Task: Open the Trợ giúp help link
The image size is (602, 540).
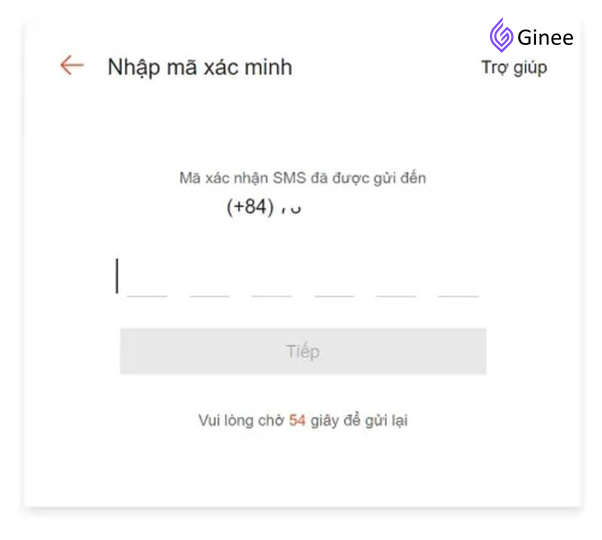Action: tap(514, 68)
